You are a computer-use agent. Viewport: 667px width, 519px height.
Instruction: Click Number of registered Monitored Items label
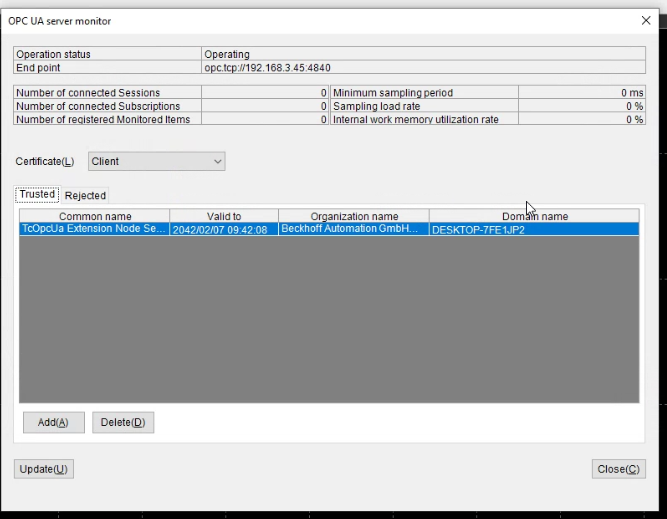click(x=103, y=120)
